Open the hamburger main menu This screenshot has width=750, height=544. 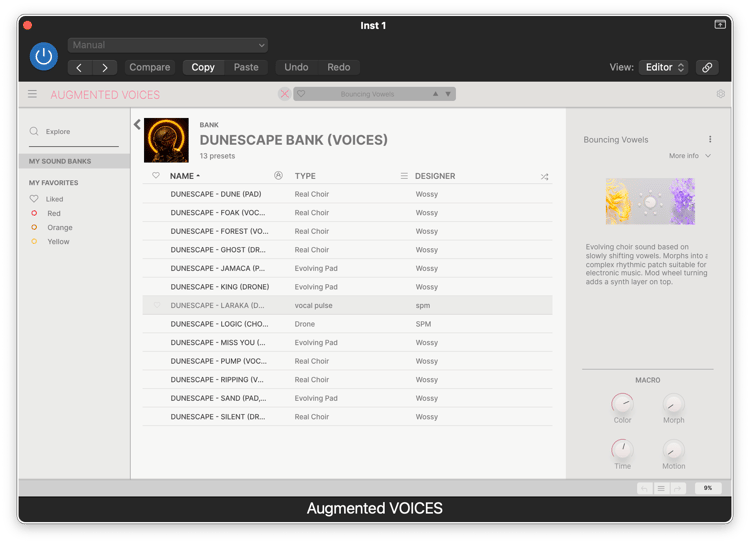point(32,94)
